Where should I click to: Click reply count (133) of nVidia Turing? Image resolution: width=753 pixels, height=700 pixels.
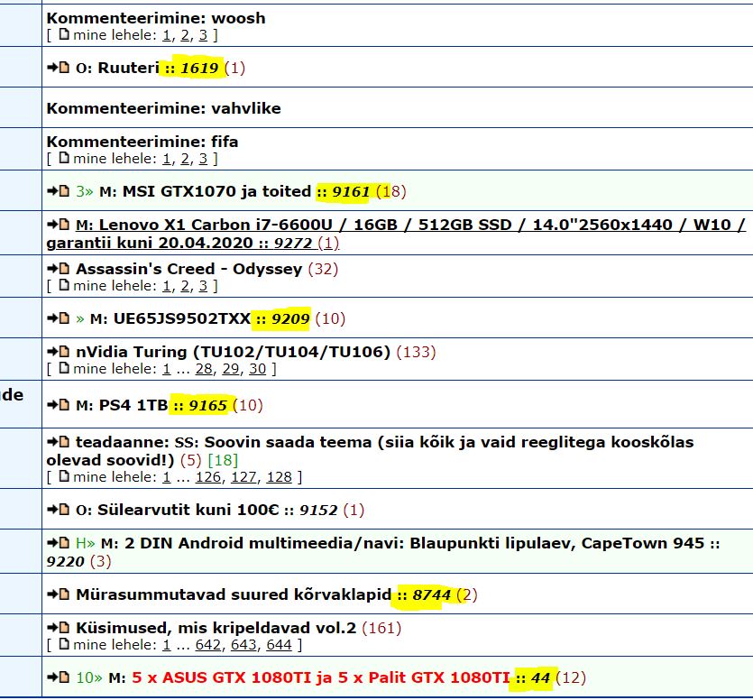[416, 352]
